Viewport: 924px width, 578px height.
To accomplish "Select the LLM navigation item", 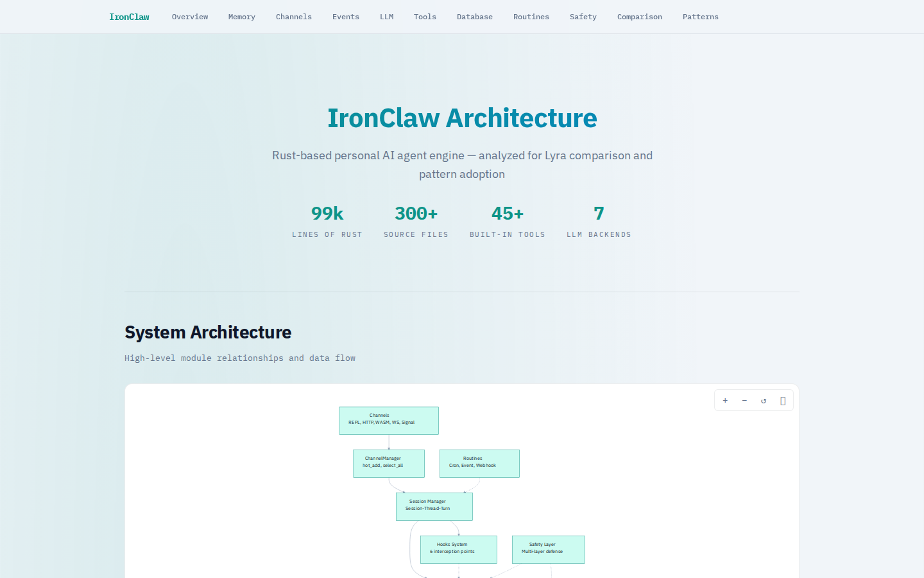I will click(x=386, y=17).
